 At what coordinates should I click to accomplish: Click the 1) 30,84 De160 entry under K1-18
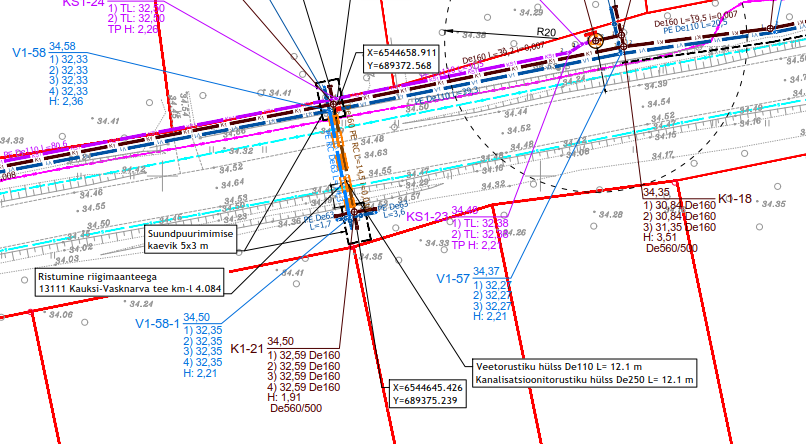pos(680,206)
